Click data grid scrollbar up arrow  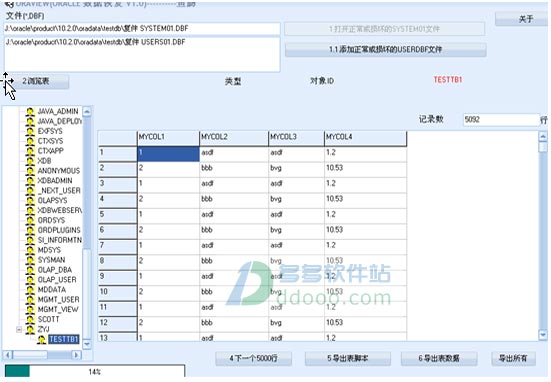pos(543,136)
